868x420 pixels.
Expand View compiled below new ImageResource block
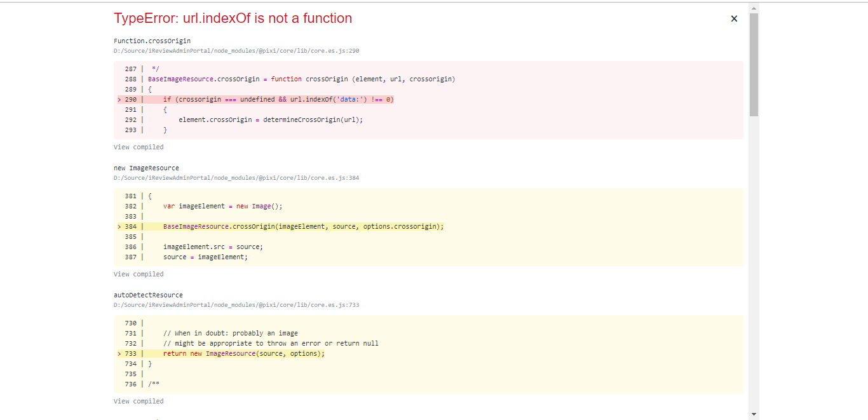tap(139, 274)
